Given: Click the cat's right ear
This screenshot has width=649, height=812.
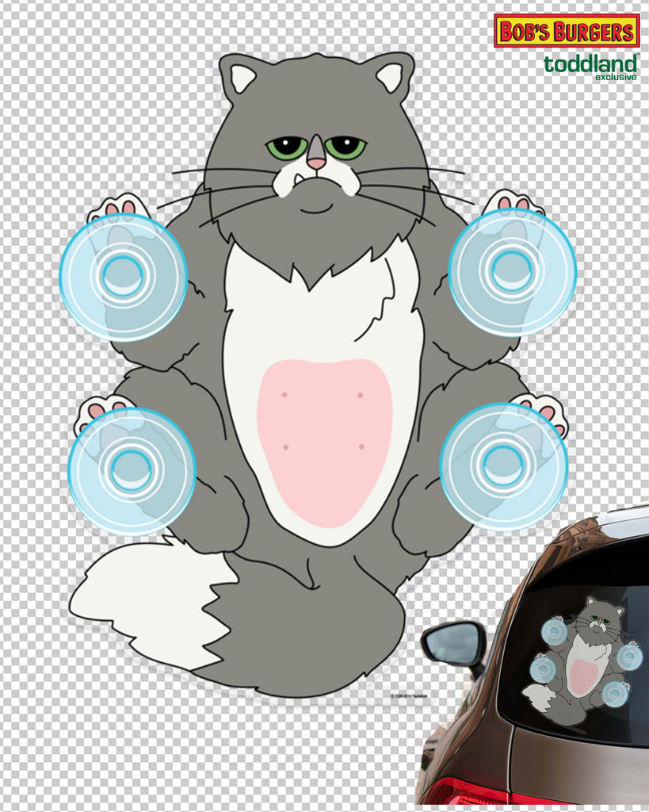Looking at the screenshot, I should tap(391, 74).
